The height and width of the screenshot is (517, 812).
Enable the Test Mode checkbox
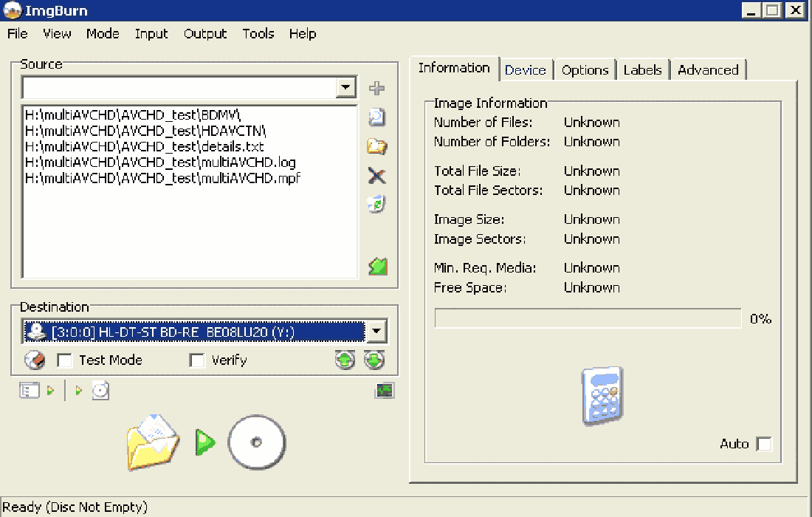click(x=65, y=360)
